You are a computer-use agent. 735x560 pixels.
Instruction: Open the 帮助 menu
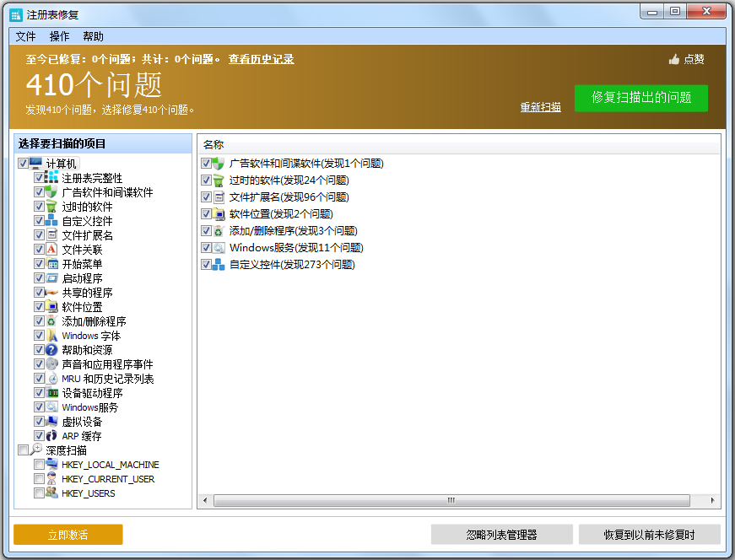point(93,35)
